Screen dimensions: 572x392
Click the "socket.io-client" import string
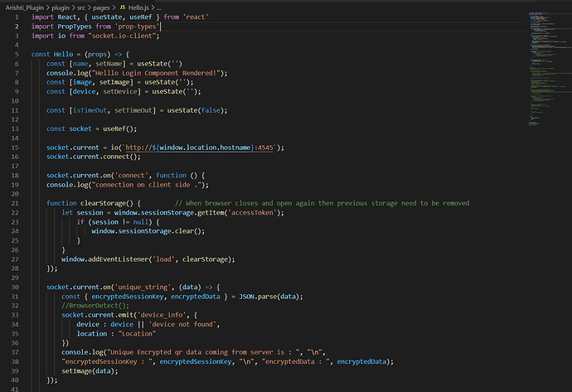pyautogui.click(x=122, y=36)
